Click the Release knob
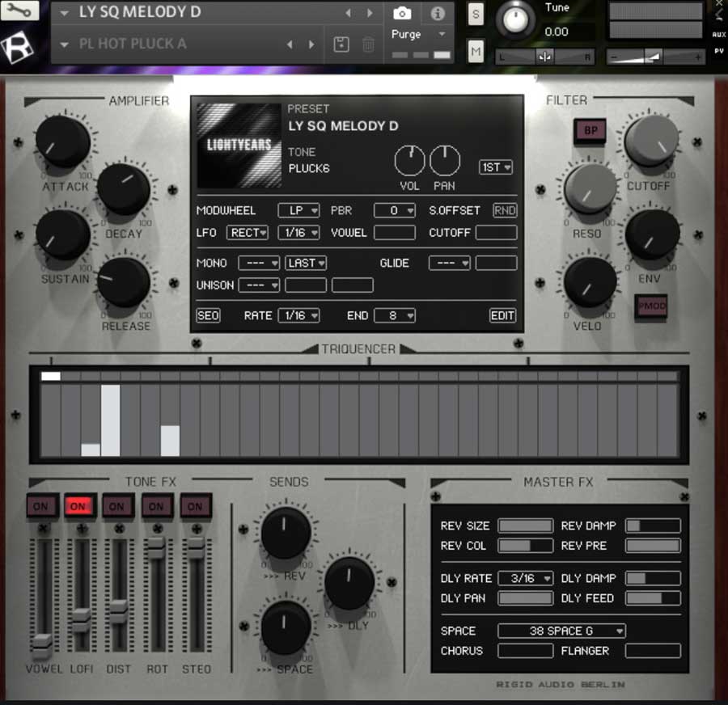Screen dimensions: 728x705 124,282
